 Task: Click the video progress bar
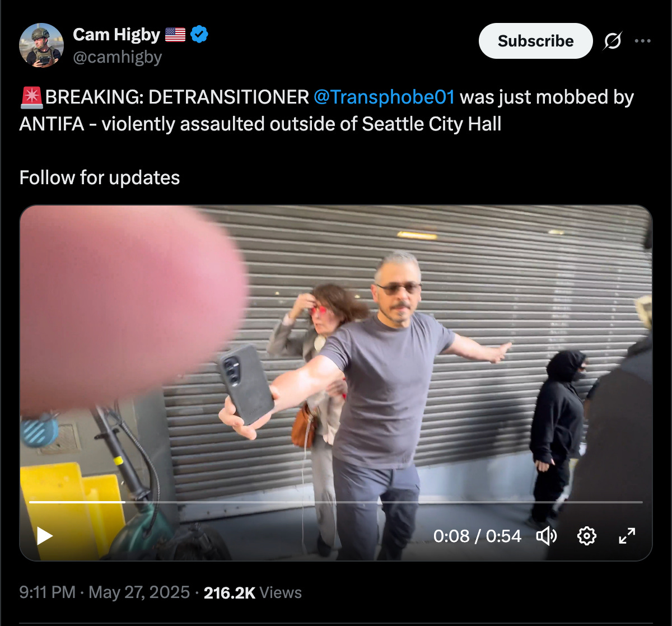tap(336, 502)
